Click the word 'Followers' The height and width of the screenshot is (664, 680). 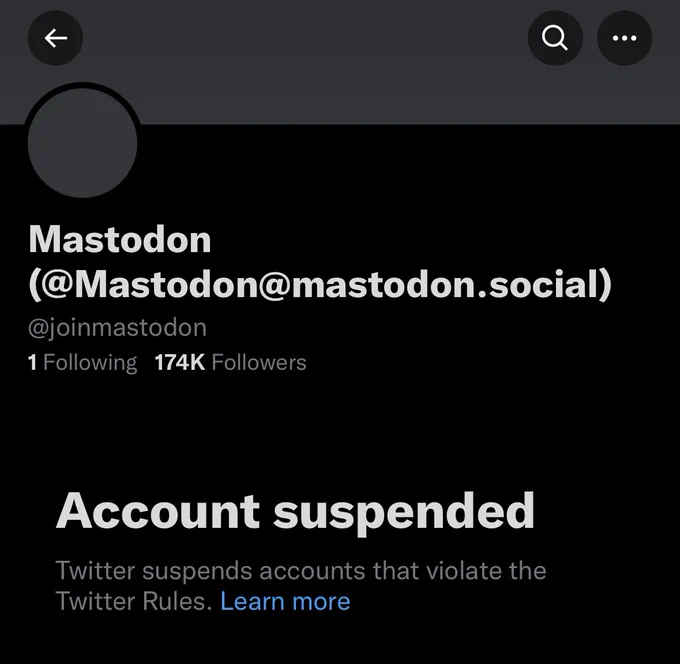[x=259, y=363]
